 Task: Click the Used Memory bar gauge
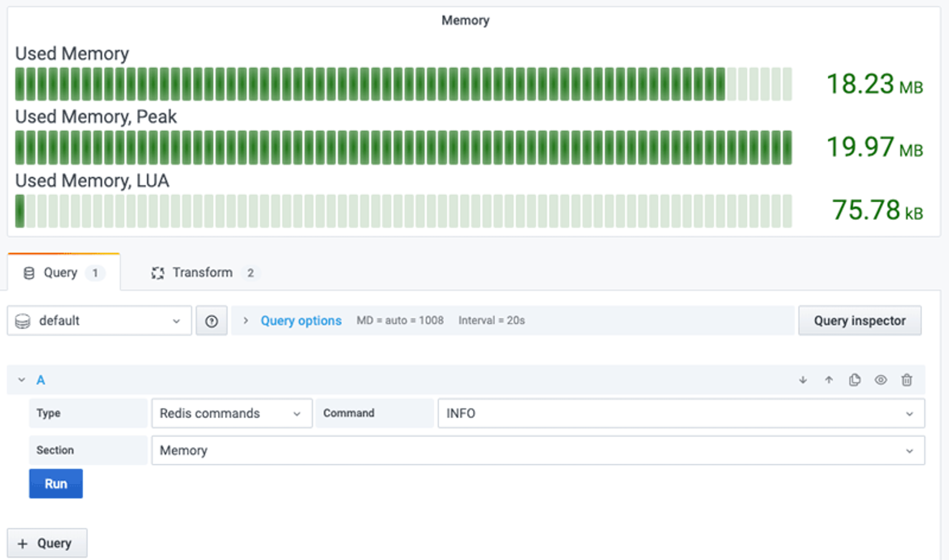pos(403,84)
